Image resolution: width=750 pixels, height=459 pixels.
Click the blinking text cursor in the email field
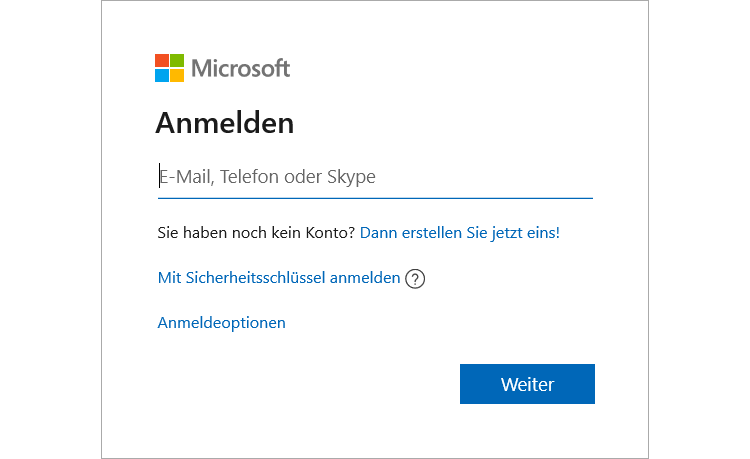pyautogui.click(x=159, y=176)
